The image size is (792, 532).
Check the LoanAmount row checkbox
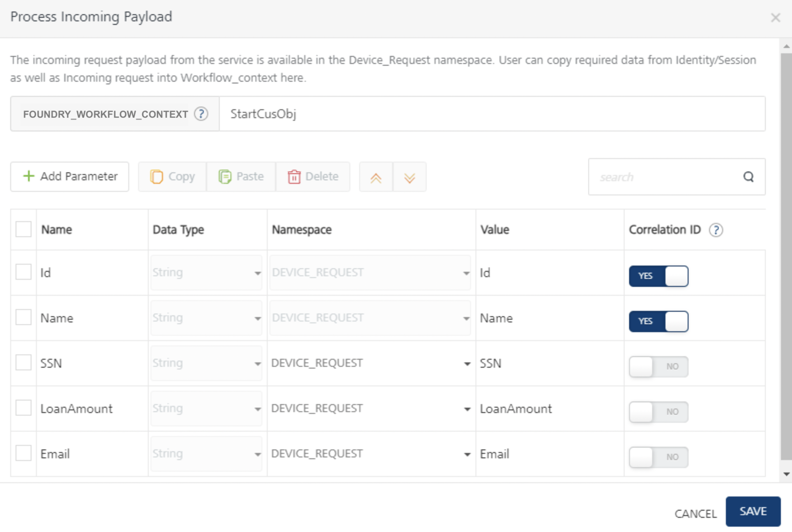24,408
